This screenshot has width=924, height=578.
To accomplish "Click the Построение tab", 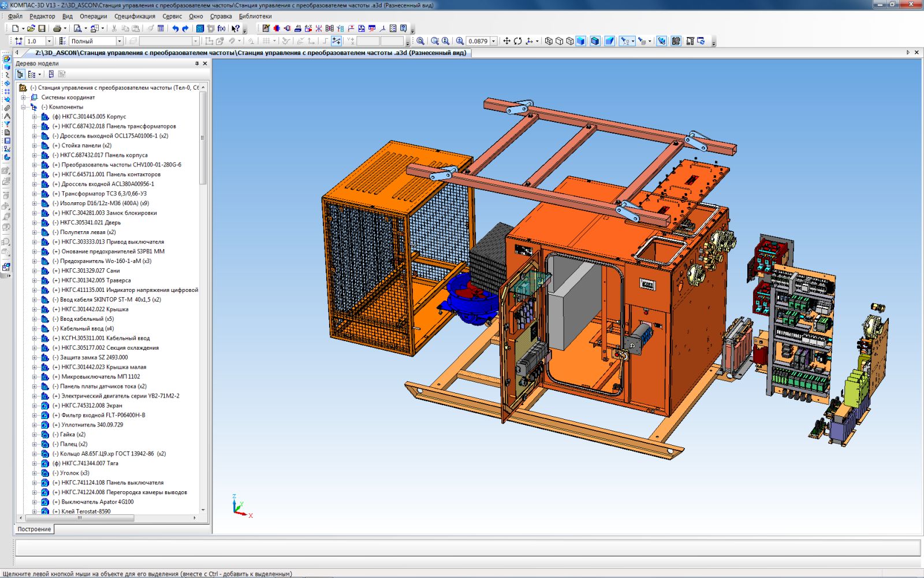I will [x=34, y=529].
